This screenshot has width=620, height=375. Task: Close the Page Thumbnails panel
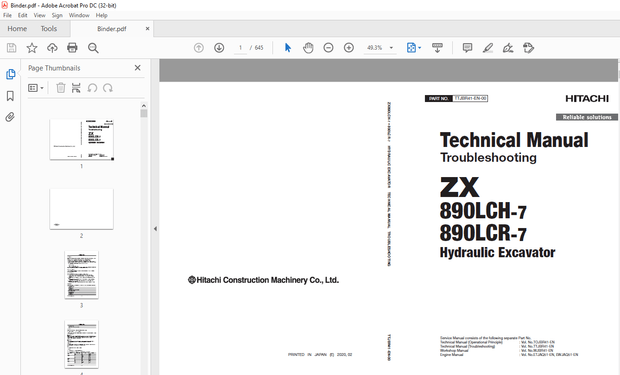coord(138,68)
